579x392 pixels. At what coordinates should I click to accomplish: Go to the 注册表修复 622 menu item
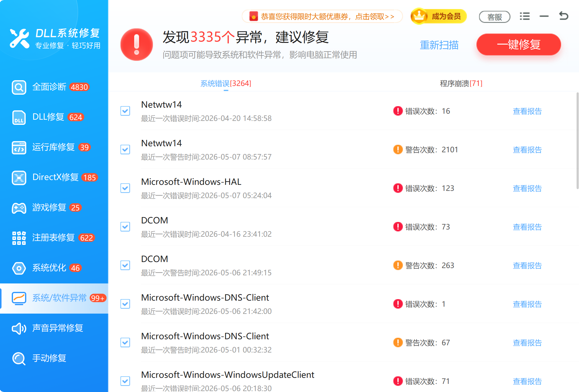pos(54,238)
